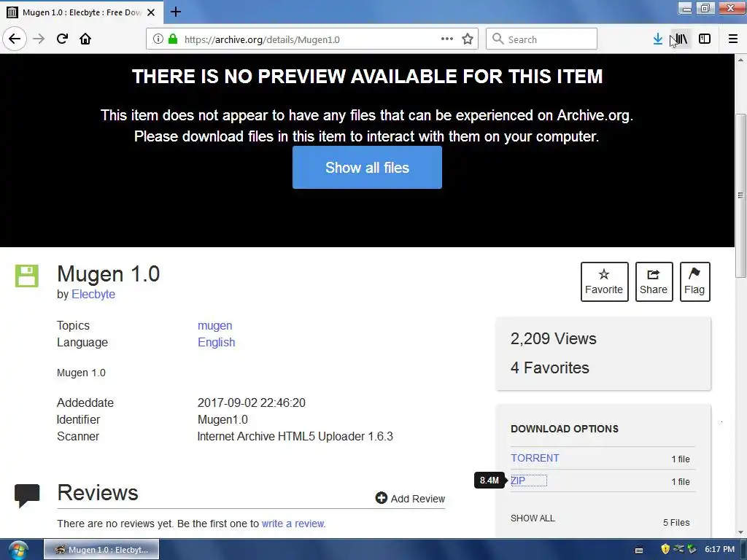Click the Show all files button
This screenshot has width=747, height=560.
[368, 168]
